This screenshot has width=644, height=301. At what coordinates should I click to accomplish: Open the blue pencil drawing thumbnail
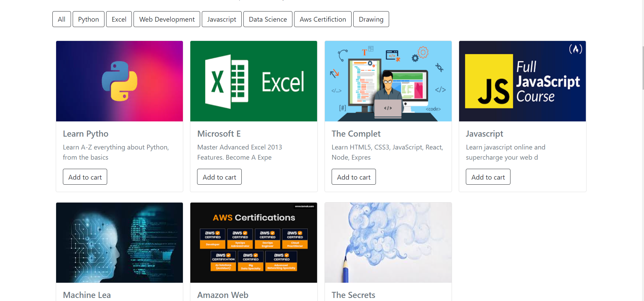(388, 242)
